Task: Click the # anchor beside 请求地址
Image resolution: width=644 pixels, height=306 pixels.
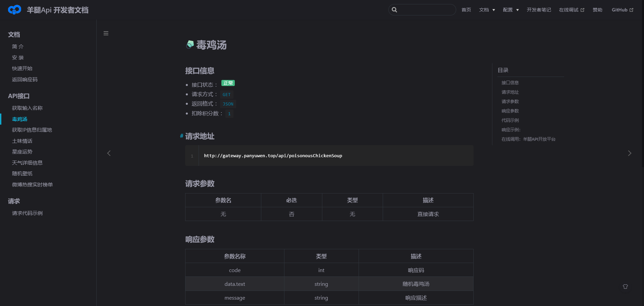Action: (181, 136)
